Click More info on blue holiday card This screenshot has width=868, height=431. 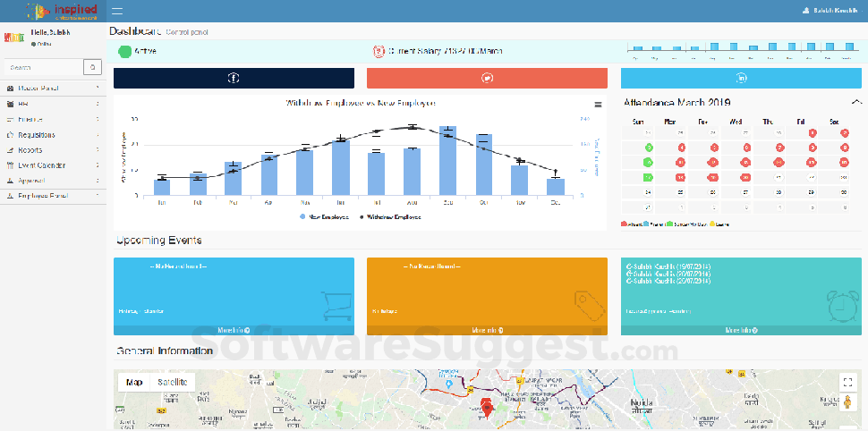coord(234,330)
